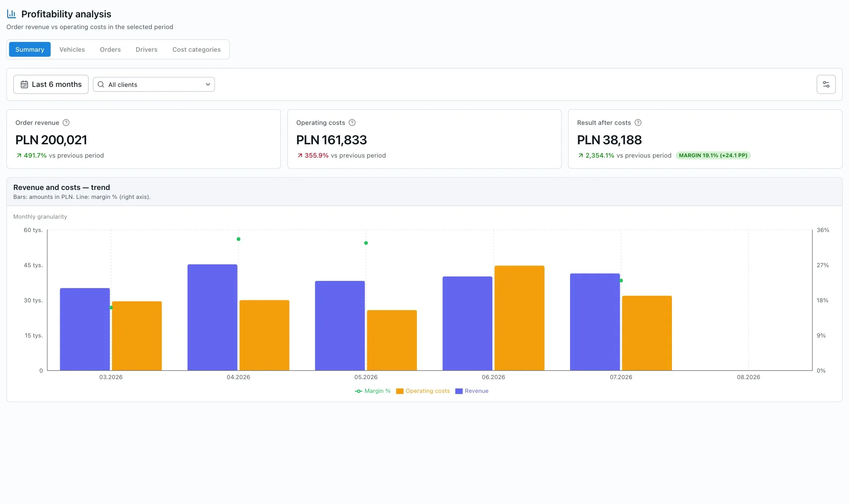
Task: Click the green arrow beside 491.7%
Action: click(19, 156)
